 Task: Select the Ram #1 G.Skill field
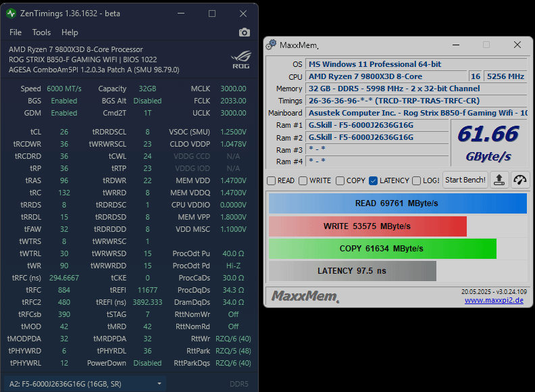click(378, 125)
